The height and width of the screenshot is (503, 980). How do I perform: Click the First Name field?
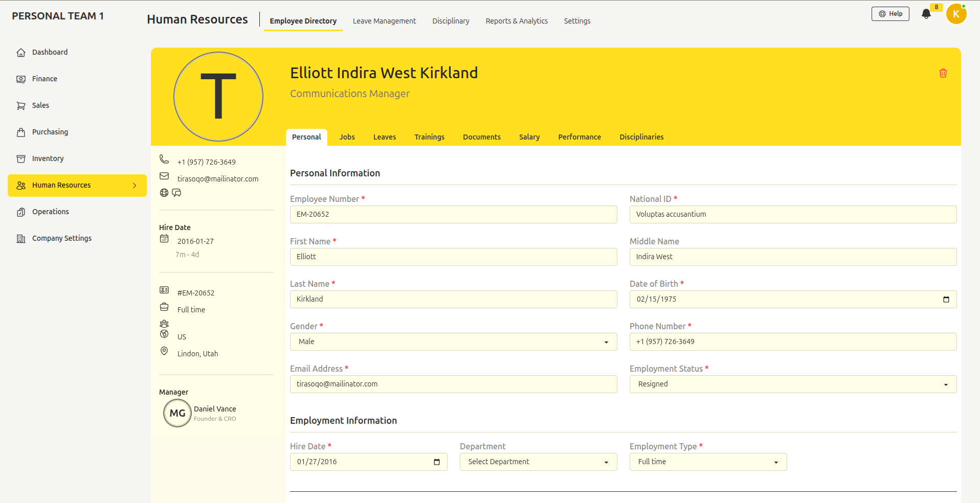click(454, 257)
